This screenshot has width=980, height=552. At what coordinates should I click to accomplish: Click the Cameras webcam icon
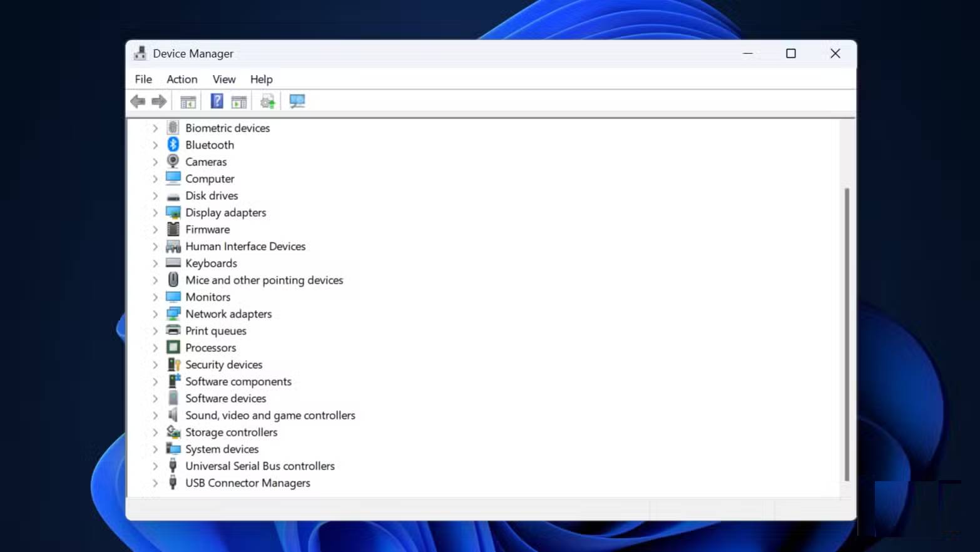point(173,161)
